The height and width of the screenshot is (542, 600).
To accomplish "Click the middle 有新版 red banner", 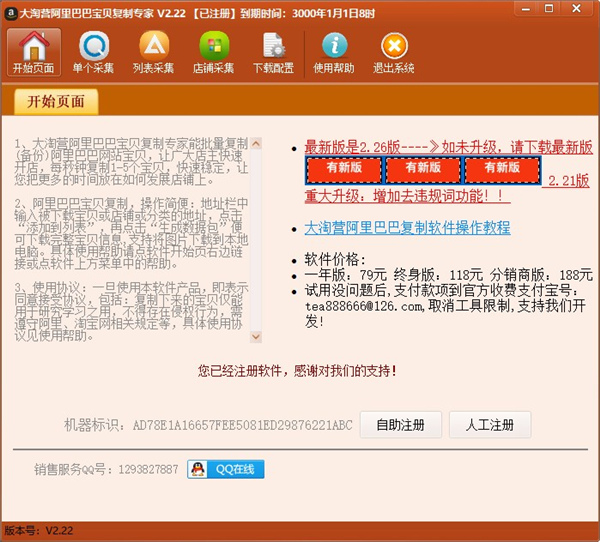I will [x=423, y=170].
